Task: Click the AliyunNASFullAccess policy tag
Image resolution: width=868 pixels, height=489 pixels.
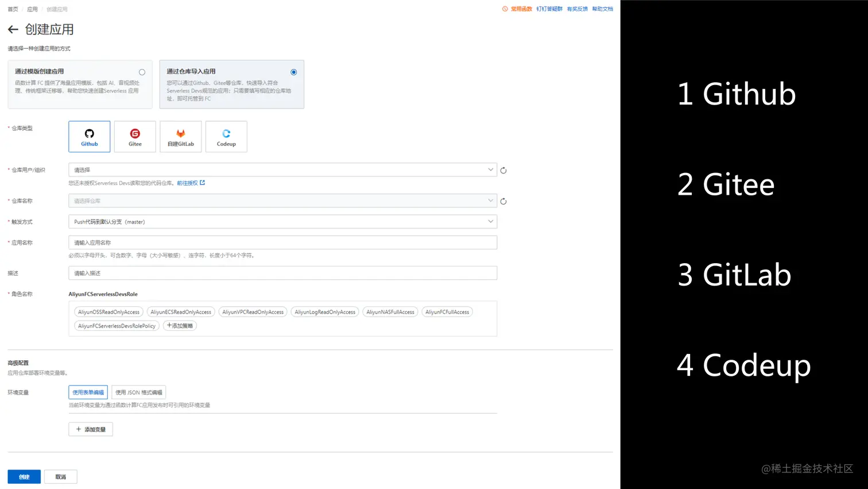Action: (x=390, y=312)
